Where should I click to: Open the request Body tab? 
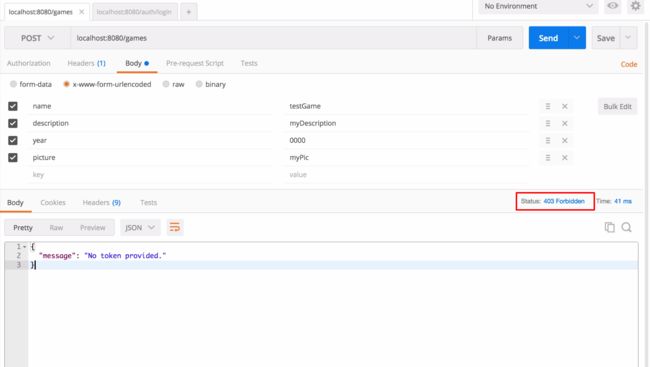click(x=137, y=63)
